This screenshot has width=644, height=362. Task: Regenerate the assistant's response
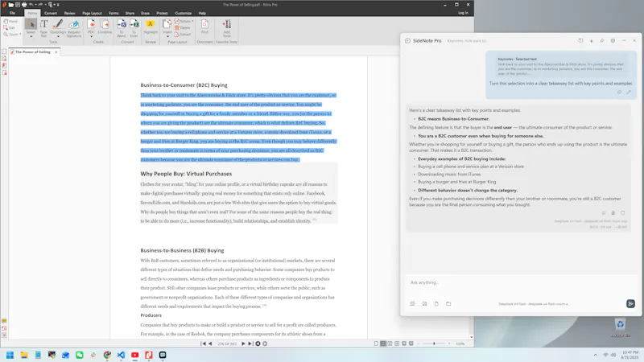[x=622, y=212]
